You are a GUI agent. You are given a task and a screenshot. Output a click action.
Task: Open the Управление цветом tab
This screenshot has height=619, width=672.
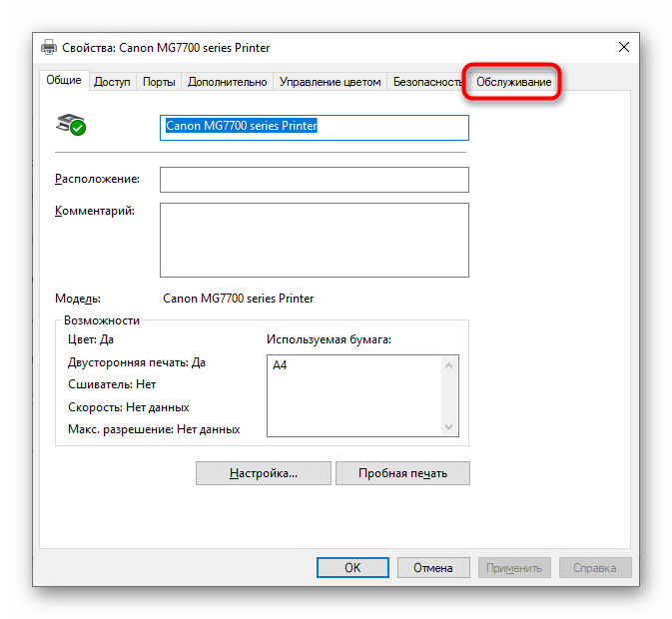click(x=330, y=82)
